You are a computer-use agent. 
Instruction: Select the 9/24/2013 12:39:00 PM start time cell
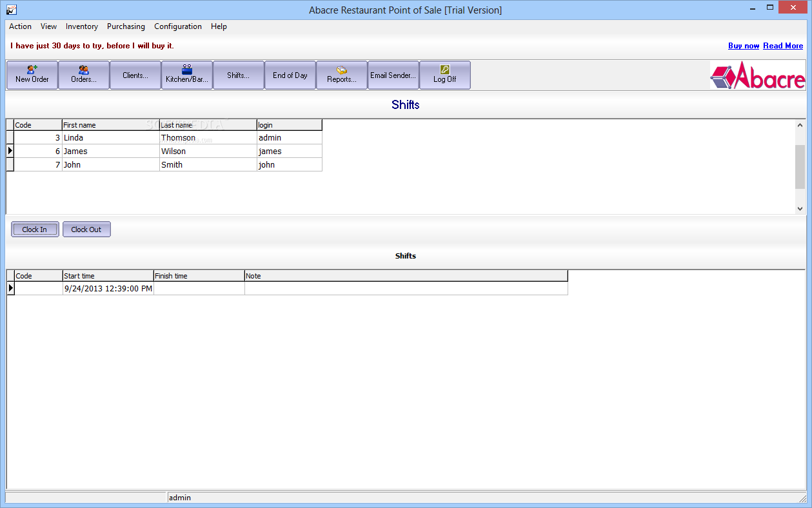(108, 289)
